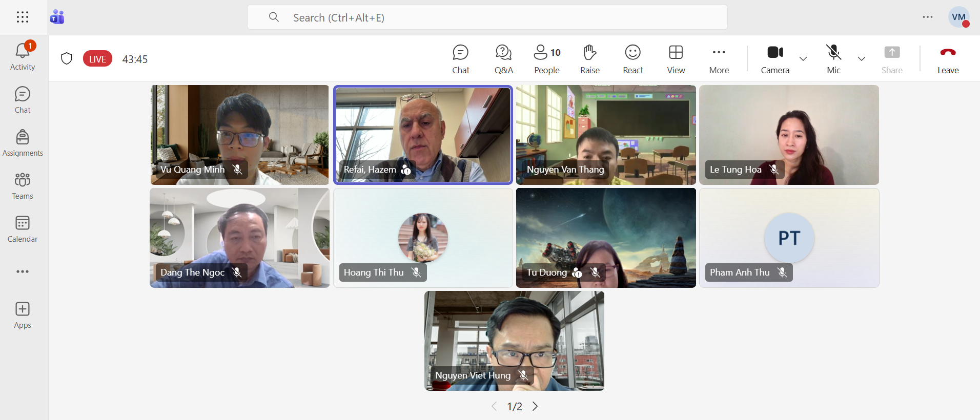
Task: Raise your hand in the meeting
Action: click(x=589, y=59)
